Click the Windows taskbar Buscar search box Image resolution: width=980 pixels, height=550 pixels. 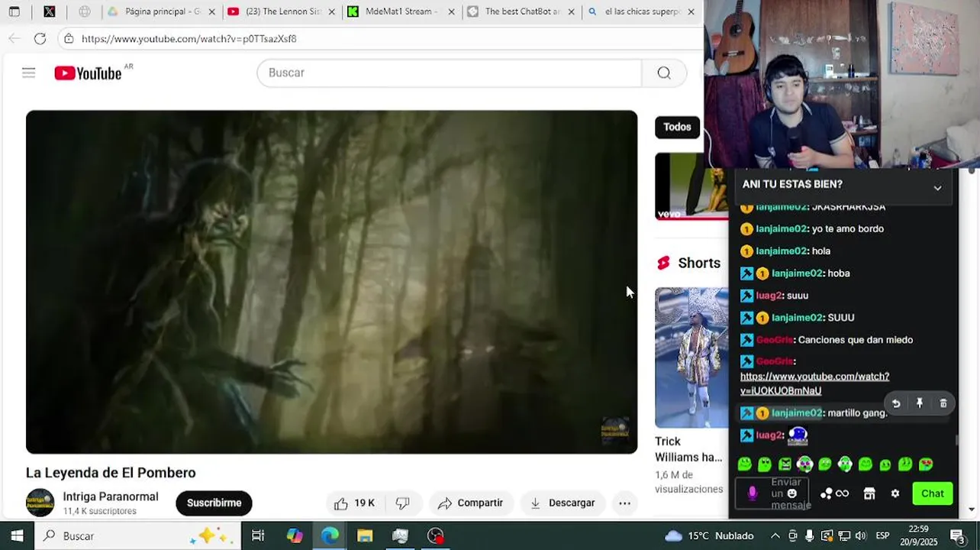click(137, 535)
